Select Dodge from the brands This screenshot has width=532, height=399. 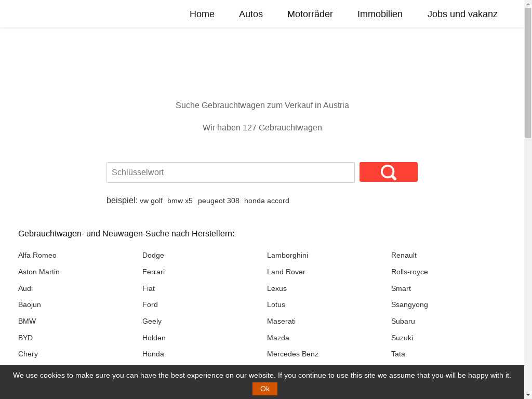(153, 255)
